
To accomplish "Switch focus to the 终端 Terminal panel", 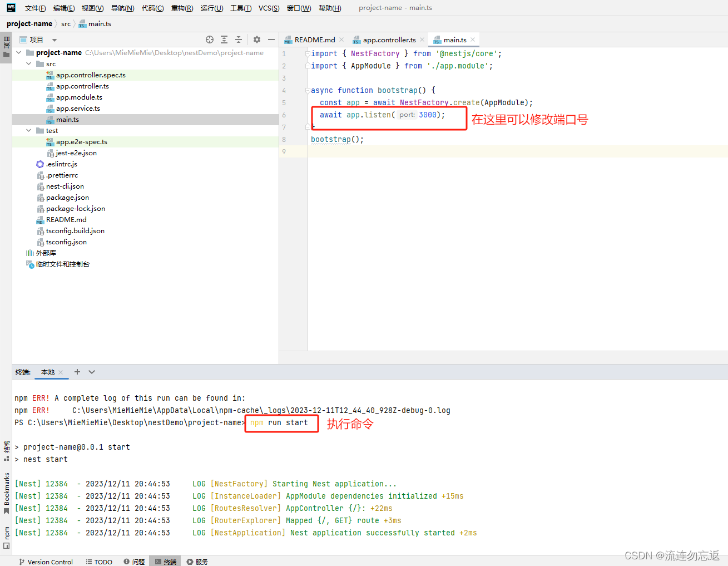I will 165,562.
